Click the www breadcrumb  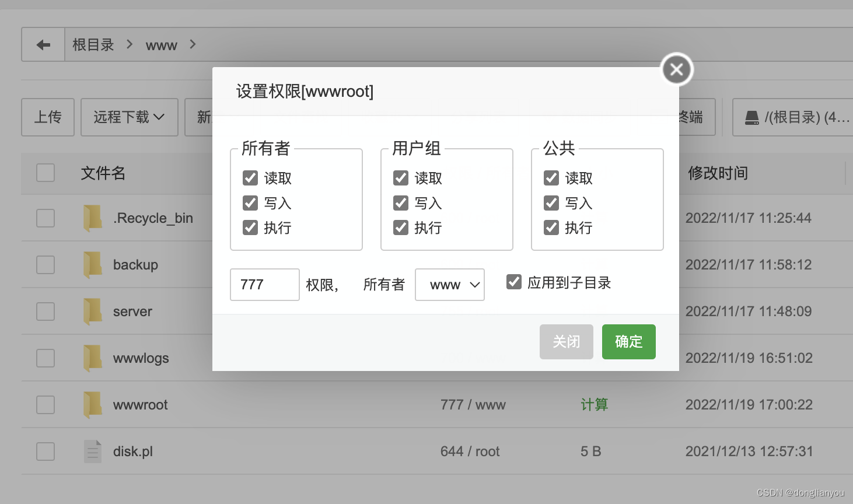162,45
